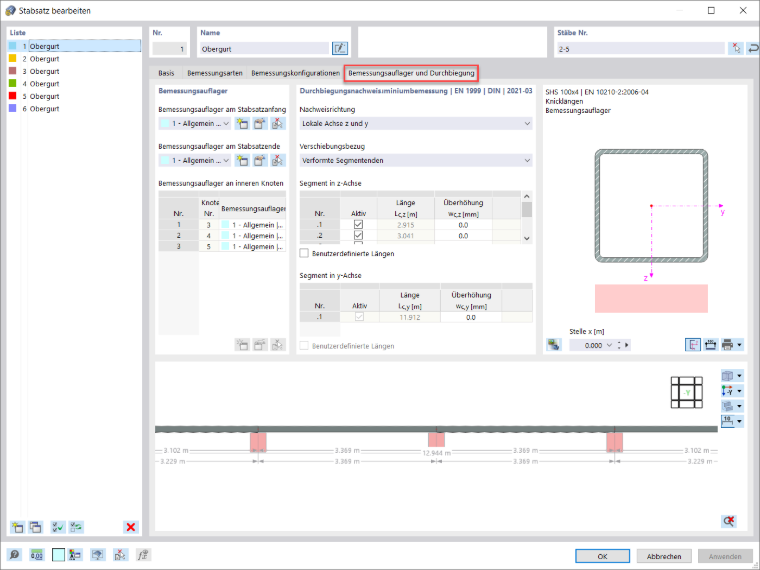Click the copy member set icon in list toolbar

click(35, 527)
